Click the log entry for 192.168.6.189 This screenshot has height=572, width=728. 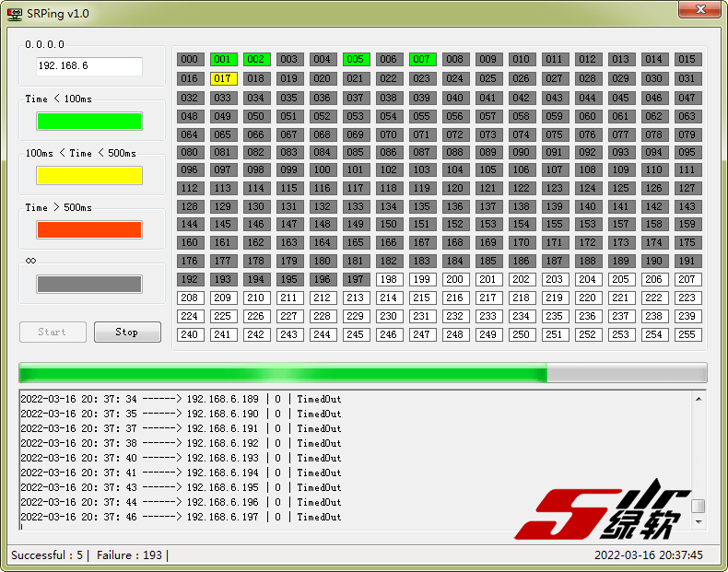click(181, 399)
